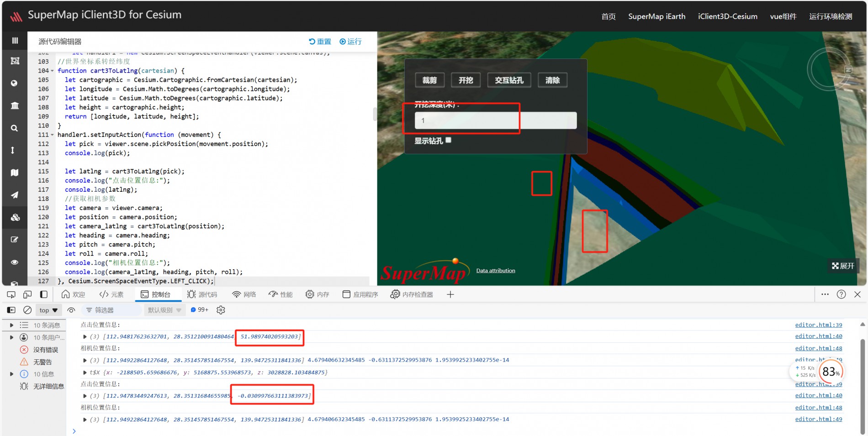Switch to the 元素 DevTools tab

111,294
